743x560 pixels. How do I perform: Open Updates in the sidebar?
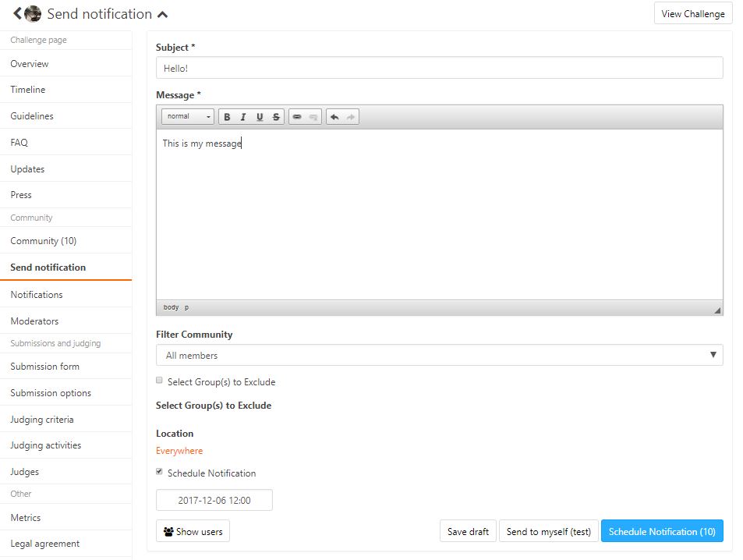pos(65,168)
